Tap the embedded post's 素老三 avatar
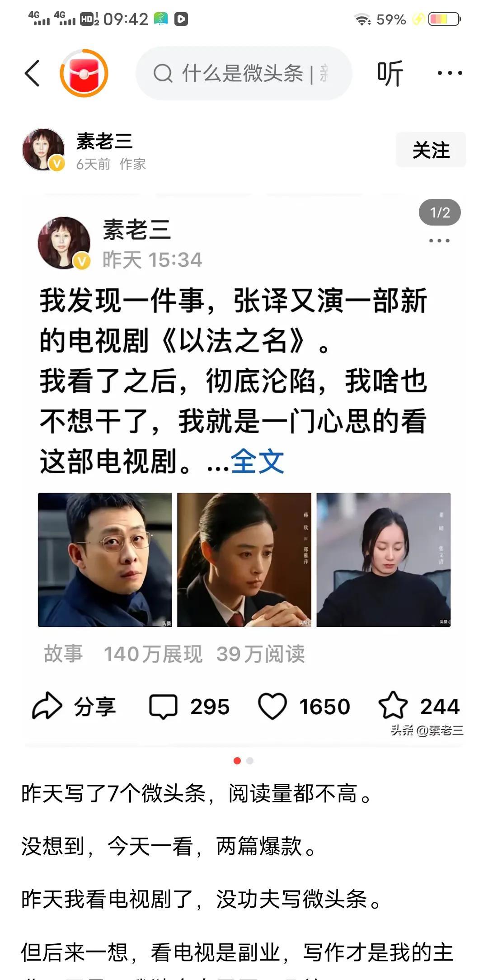 click(x=64, y=243)
